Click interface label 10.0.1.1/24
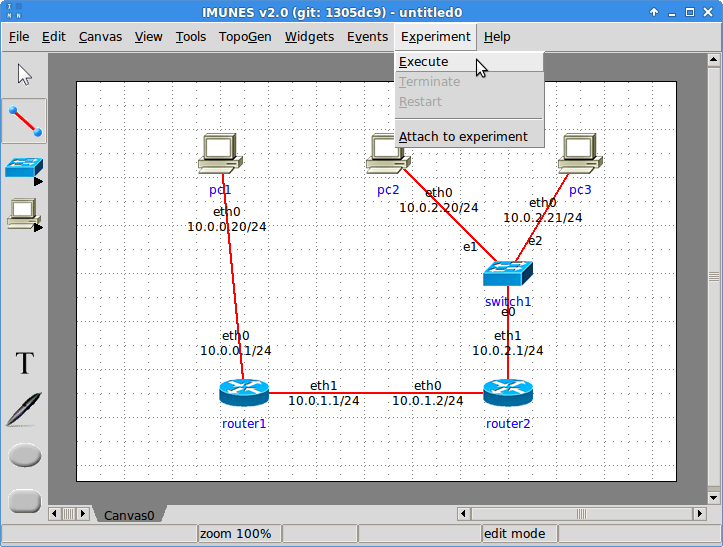This screenshot has height=547, width=723. click(324, 400)
